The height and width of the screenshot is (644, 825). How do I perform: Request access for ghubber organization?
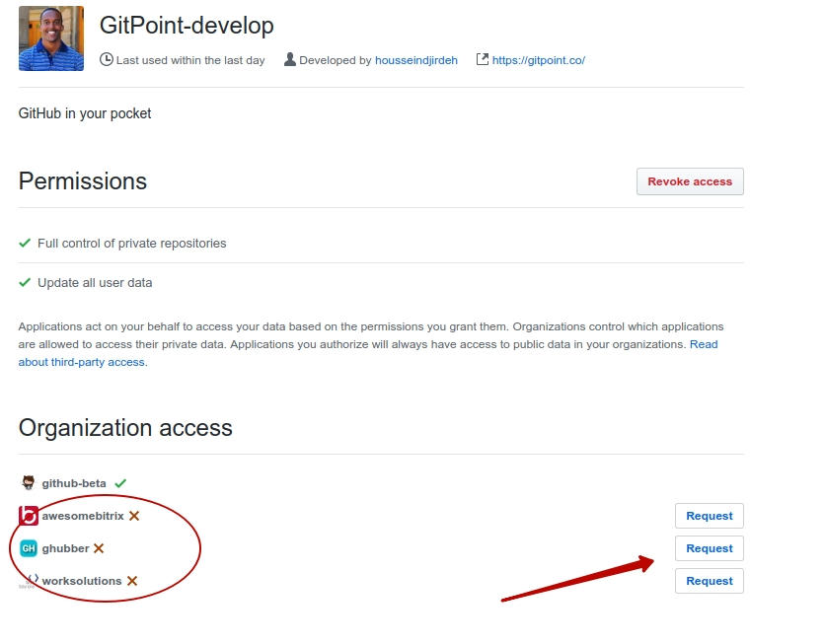pyautogui.click(x=710, y=548)
